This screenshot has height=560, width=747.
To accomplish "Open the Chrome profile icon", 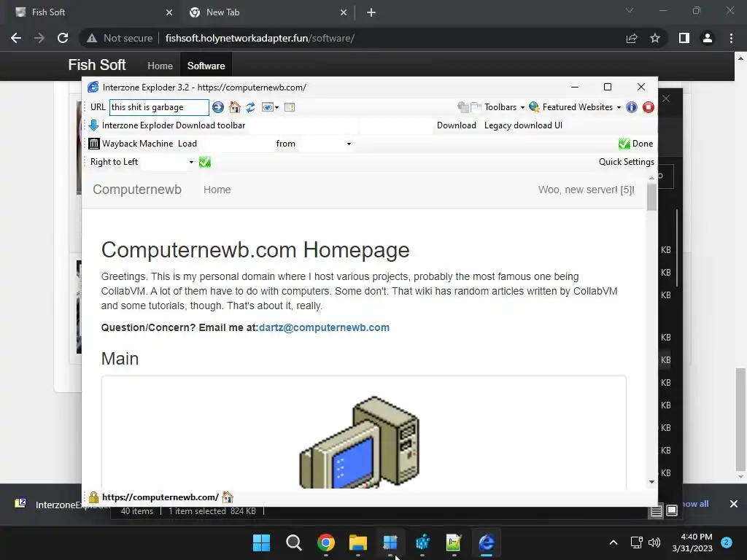I will coord(708,38).
